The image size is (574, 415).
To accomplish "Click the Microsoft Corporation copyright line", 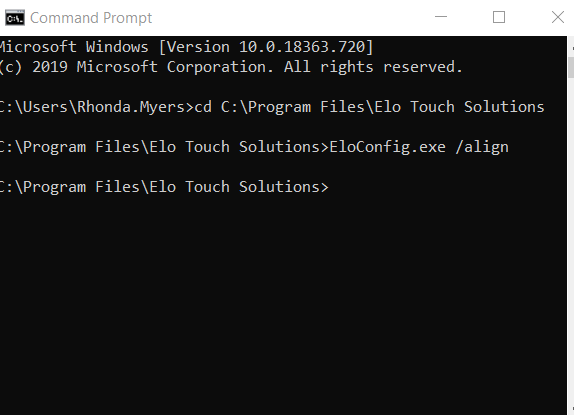I will pyautogui.click(x=231, y=67).
